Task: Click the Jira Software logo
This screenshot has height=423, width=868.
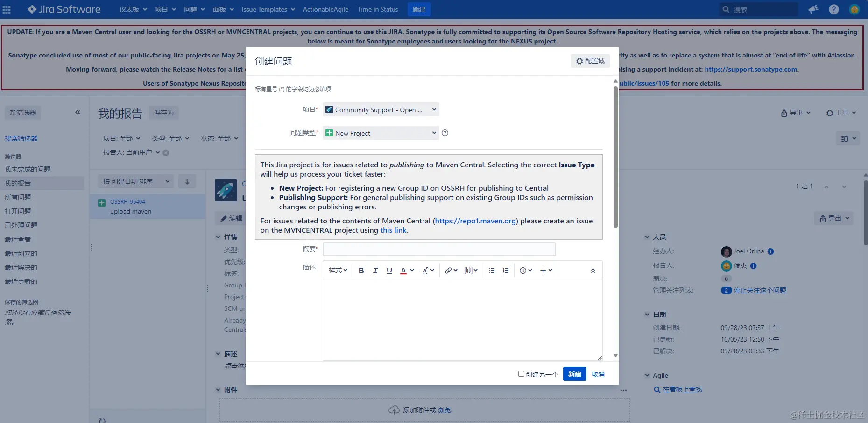Action: 64,9
